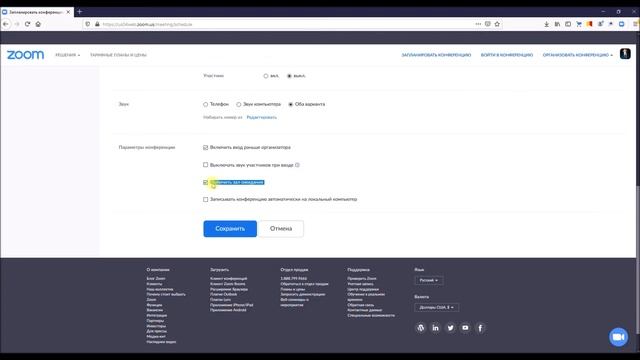
Task: Select participant video 'вкл.' radio button
Action: (266, 76)
